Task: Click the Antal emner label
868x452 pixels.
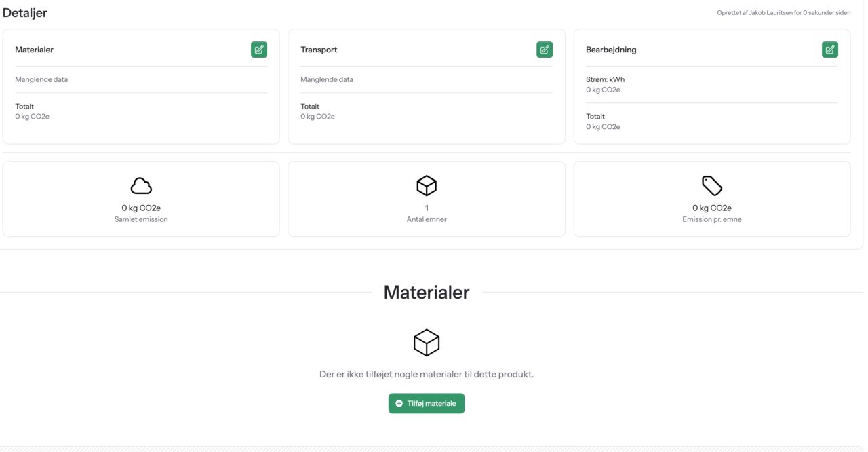Action: coord(427,219)
